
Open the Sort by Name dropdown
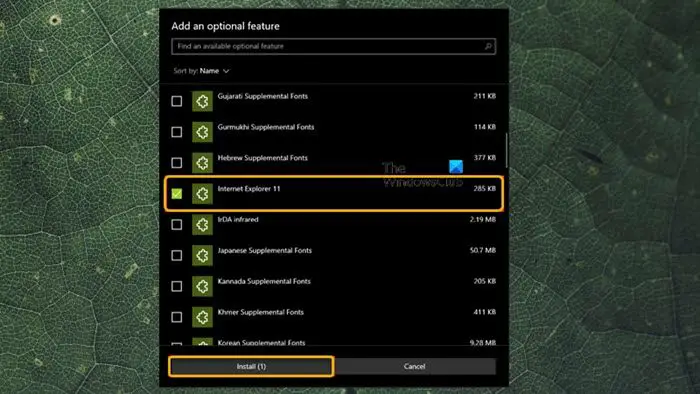point(201,71)
